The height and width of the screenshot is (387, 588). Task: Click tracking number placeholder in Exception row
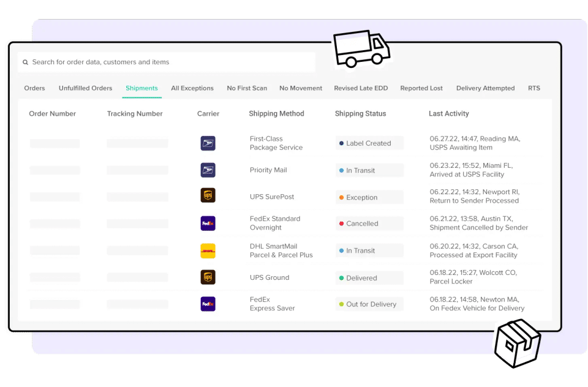pyautogui.click(x=137, y=197)
